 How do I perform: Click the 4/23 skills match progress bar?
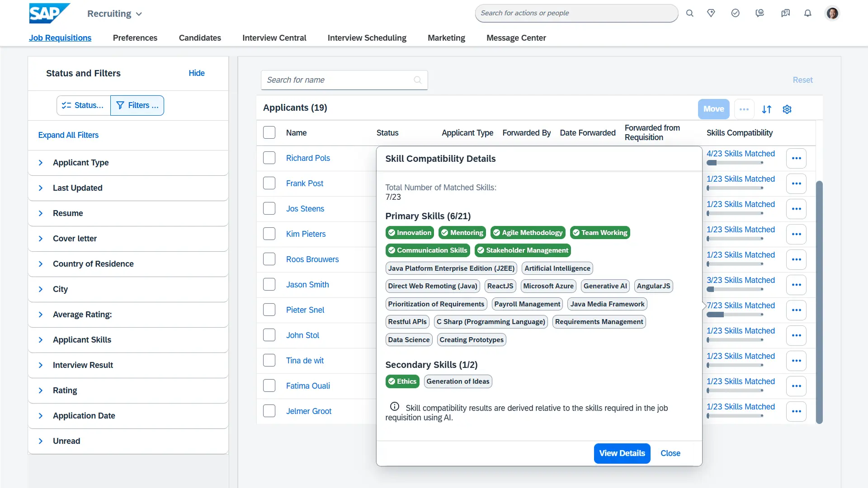[735, 163]
